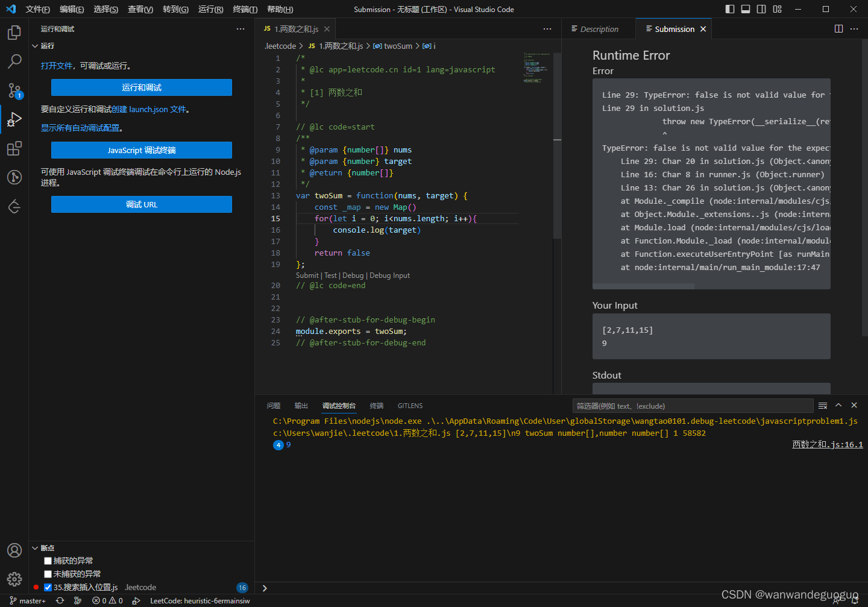This screenshot has height=607, width=868.
Task: Click the .leetcode breadcrumb
Action: click(280, 46)
